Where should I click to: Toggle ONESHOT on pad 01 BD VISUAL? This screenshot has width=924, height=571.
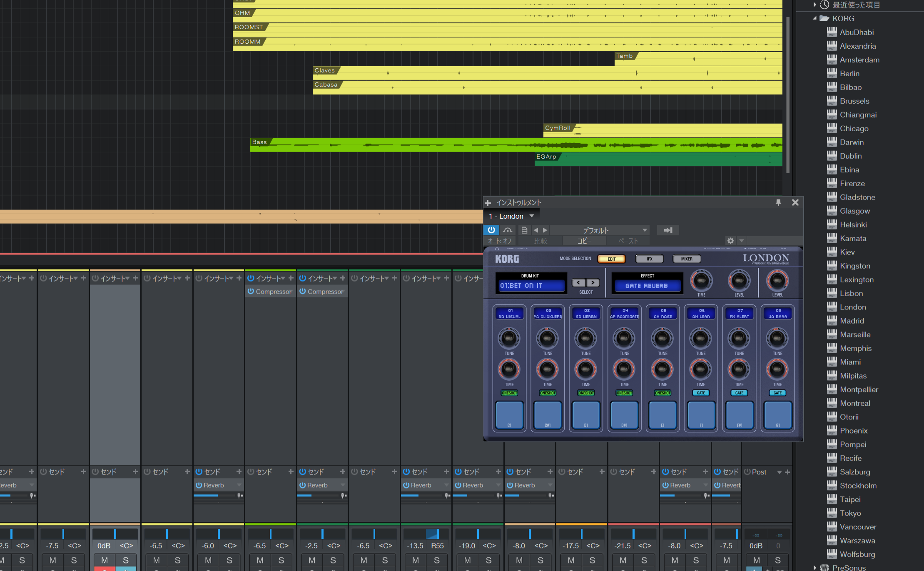(x=510, y=393)
